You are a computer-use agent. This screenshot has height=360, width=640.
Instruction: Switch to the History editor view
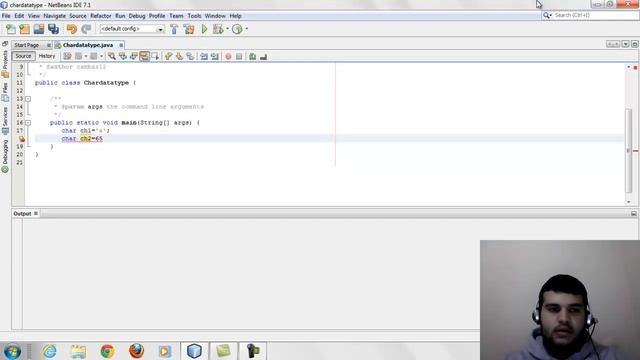pyautogui.click(x=47, y=56)
